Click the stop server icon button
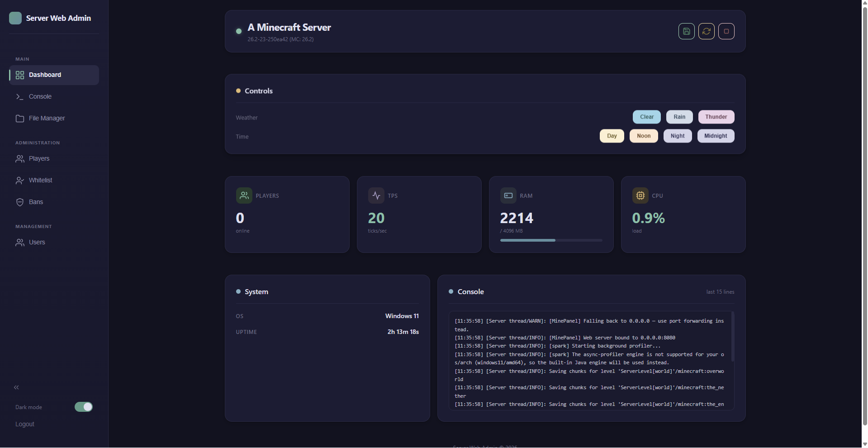The image size is (868, 448). (x=726, y=31)
